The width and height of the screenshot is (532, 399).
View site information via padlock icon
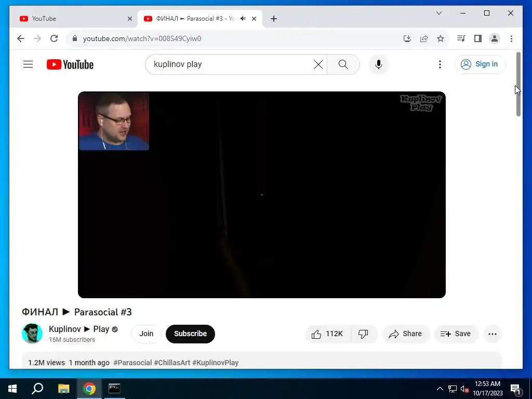[x=75, y=38]
